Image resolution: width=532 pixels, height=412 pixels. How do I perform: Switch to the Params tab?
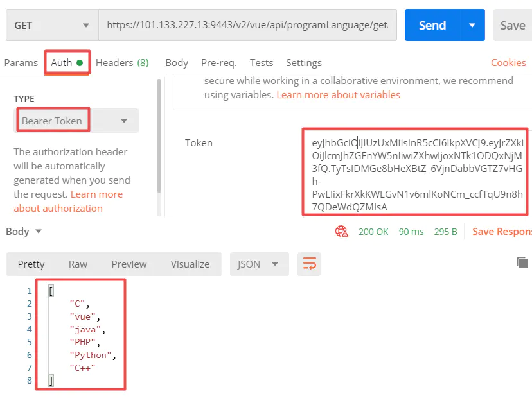(21, 63)
